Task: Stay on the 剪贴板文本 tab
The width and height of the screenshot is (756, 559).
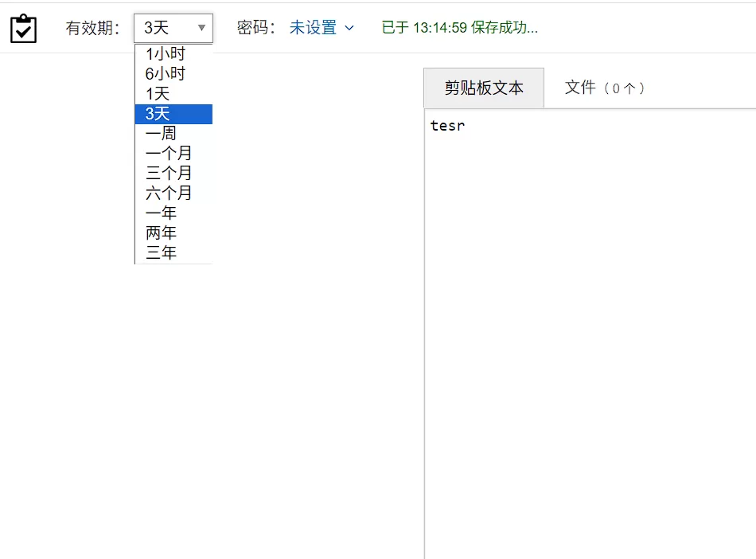Action: click(484, 88)
